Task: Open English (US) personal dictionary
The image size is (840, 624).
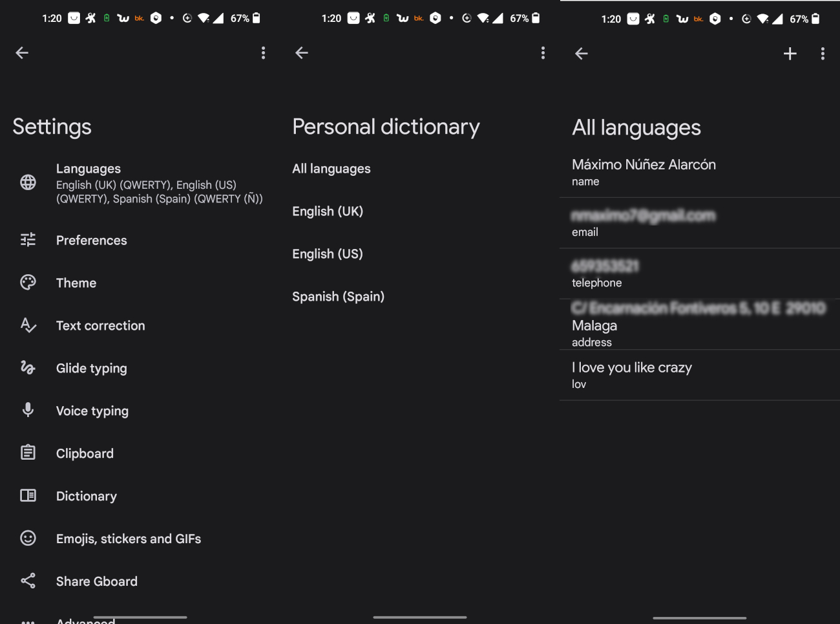Action: click(328, 254)
